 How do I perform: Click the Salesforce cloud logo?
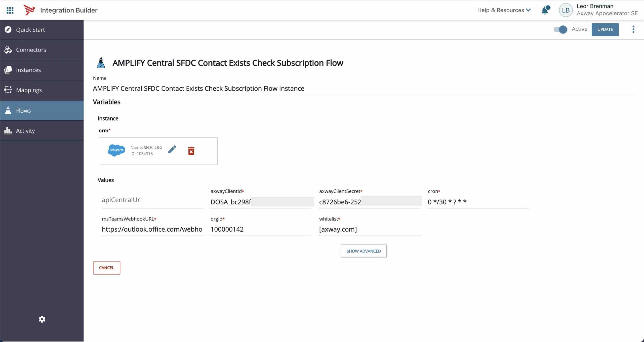(x=116, y=150)
